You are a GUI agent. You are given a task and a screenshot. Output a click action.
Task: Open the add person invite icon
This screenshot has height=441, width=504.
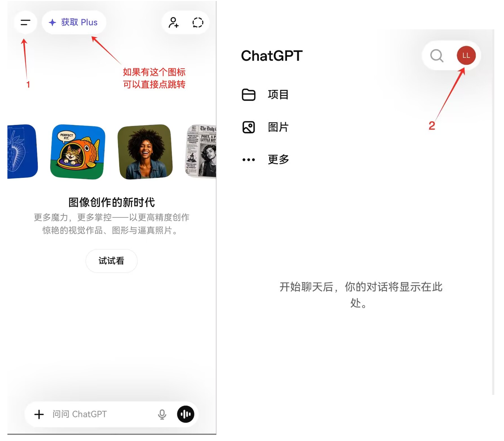pos(173,23)
